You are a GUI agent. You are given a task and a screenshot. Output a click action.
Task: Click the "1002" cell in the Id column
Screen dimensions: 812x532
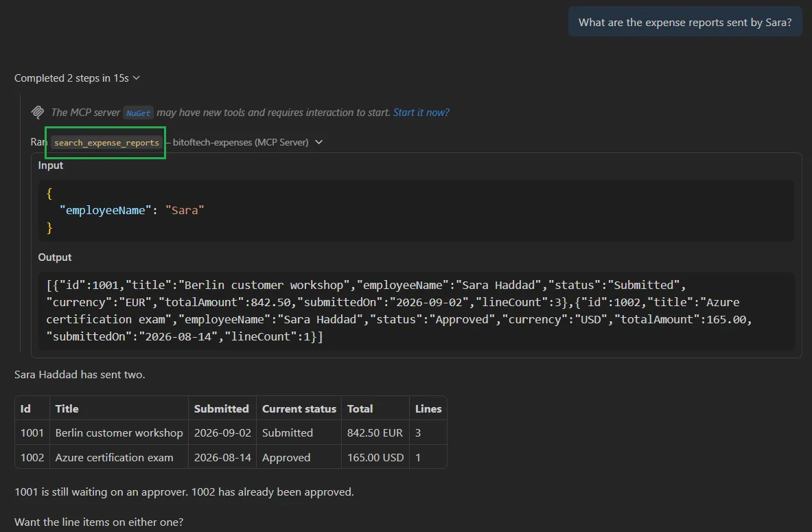32,457
